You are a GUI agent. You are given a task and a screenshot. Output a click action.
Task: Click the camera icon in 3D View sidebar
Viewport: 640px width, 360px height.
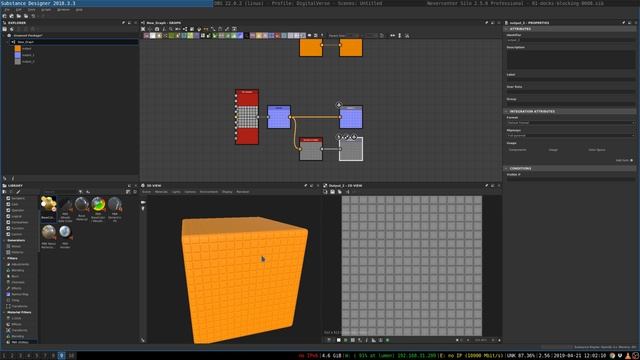(x=143, y=202)
